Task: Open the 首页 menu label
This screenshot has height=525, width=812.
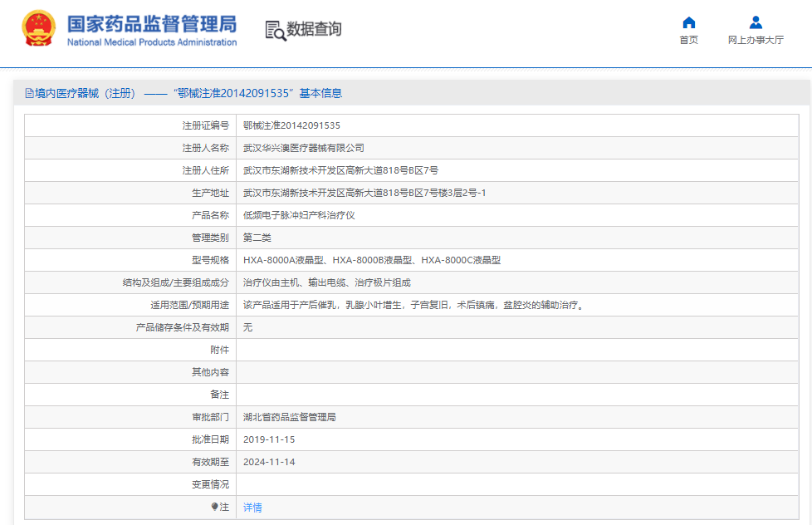Action: click(x=688, y=40)
